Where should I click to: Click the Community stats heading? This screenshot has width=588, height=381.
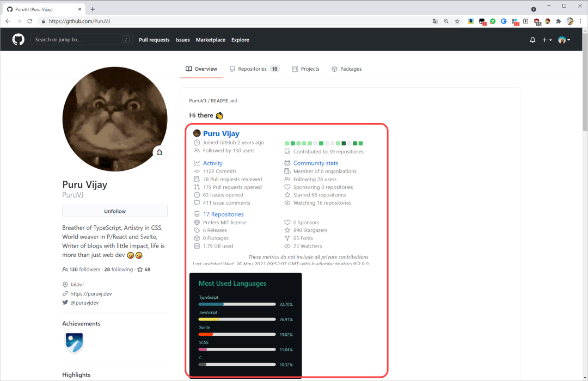[x=316, y=163]
